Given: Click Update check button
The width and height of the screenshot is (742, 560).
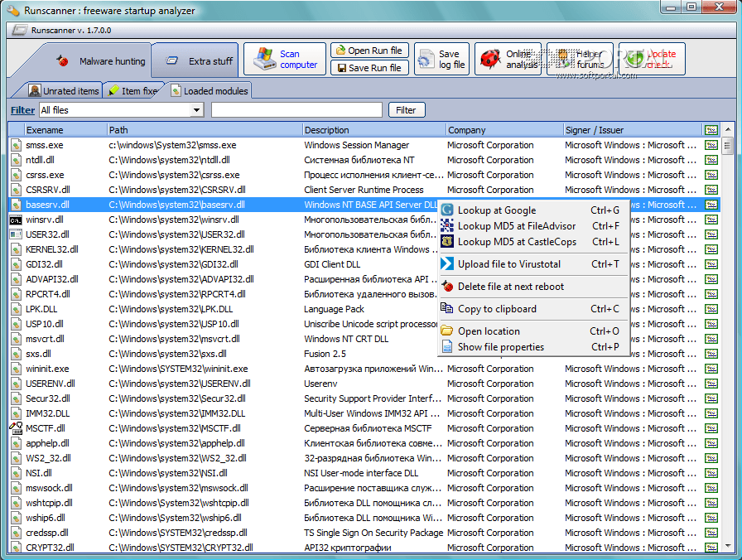Looking at the screenshot, I should [x=652, y=59].
